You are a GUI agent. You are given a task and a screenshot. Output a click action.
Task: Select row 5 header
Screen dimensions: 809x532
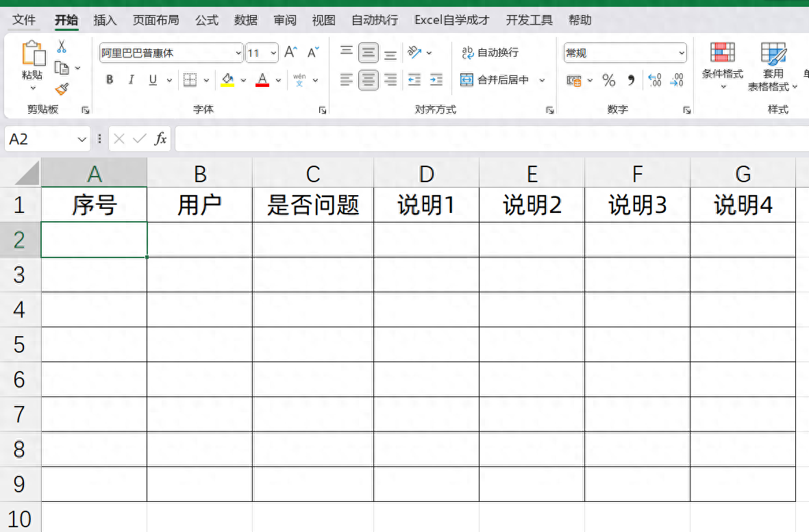coord(20,344)
